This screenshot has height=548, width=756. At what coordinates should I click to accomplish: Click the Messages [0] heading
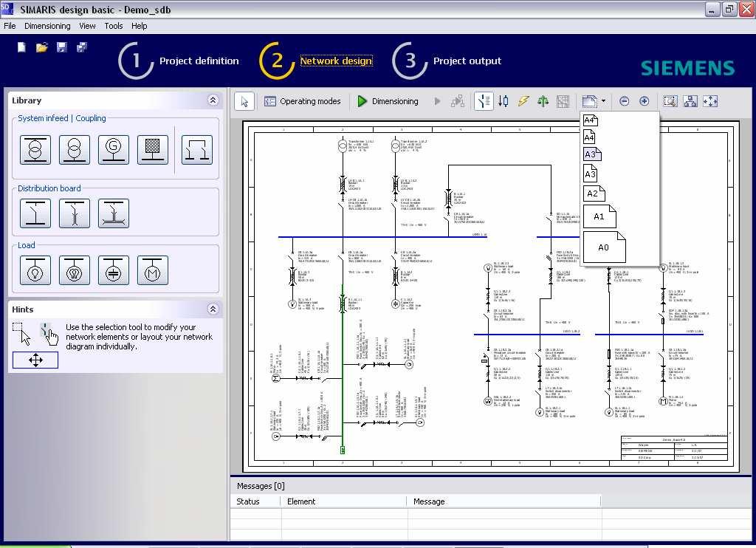point(261,486)
